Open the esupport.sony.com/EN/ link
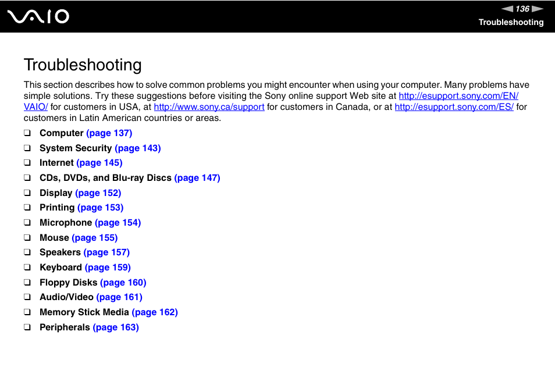The height and width of the screenshot is (392, 555). 458,96
